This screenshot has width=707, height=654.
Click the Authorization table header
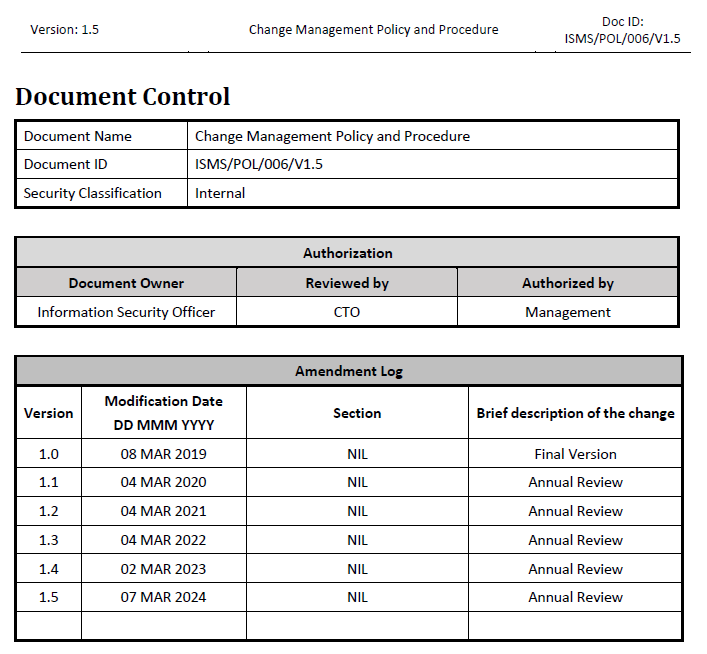pos(347,253)
